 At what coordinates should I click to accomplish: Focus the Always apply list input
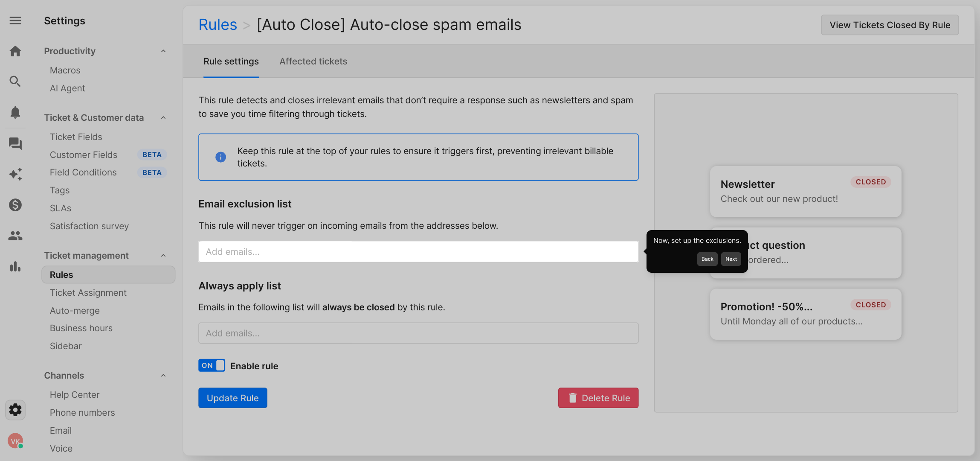[418, 333]
